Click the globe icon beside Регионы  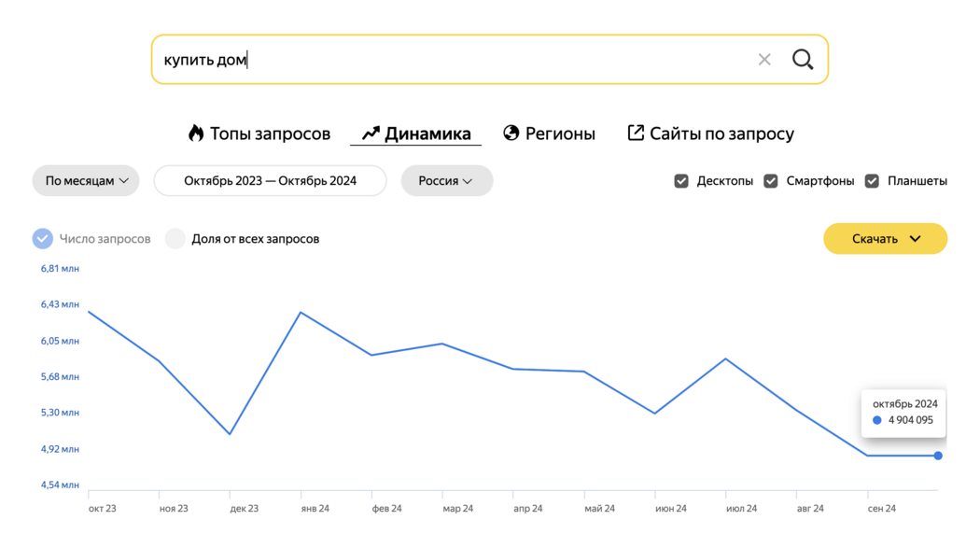[511, 133]
